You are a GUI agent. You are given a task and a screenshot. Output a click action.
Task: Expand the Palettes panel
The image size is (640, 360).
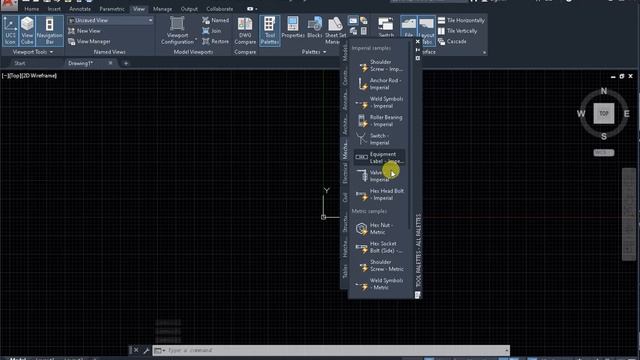(313, 52)
